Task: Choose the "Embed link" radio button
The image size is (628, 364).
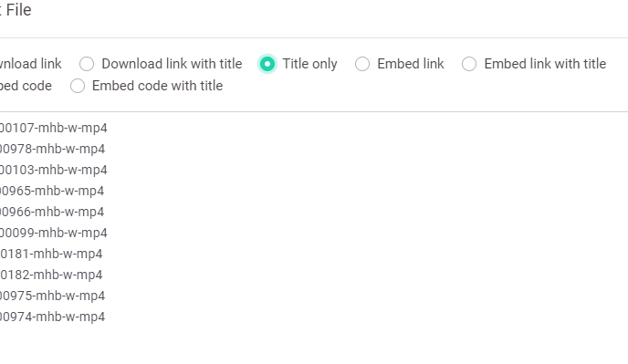Action: click(x=362, y=64)
